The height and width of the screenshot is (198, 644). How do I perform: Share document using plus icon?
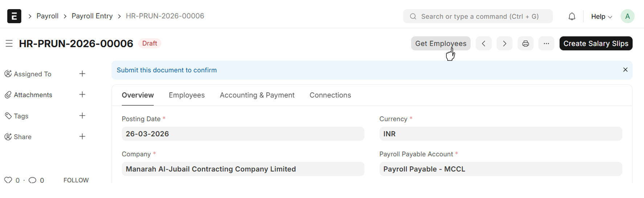[x=82, y=137]
